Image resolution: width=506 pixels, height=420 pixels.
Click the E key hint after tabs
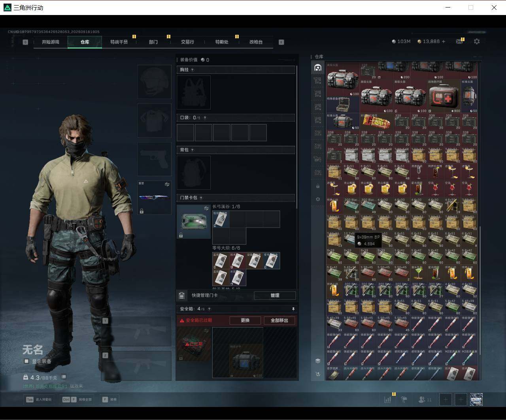point(281,42)
